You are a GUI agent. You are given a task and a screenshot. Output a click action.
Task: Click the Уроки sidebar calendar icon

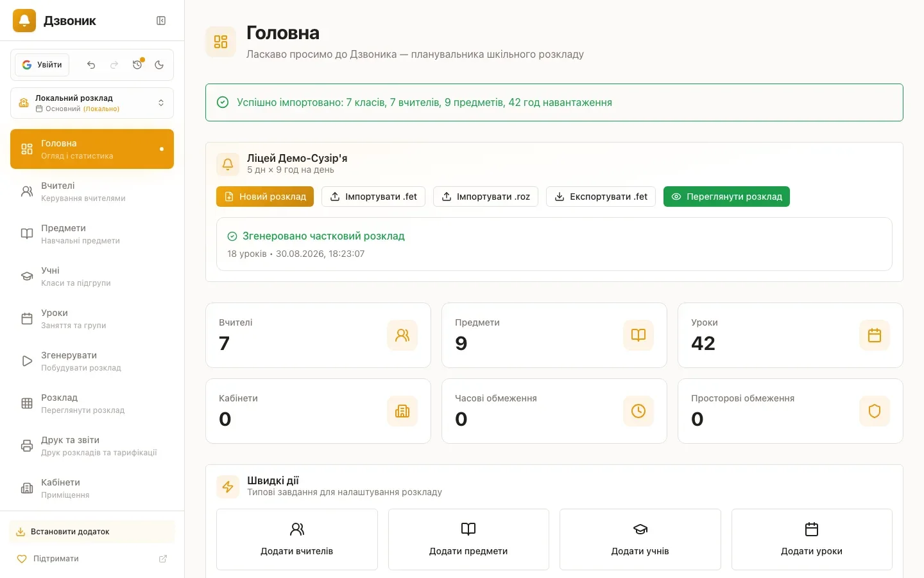pos(27,319)
